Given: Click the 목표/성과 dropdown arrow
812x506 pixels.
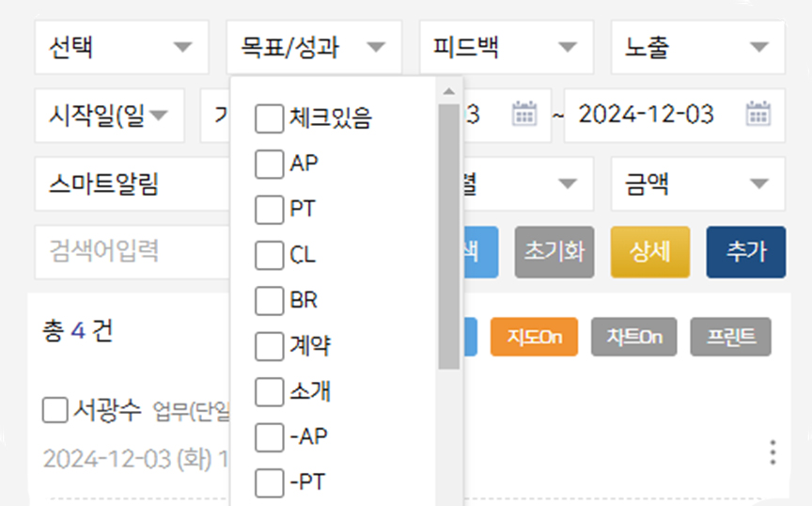Looking at the screenshot, I should pos(376,47).
